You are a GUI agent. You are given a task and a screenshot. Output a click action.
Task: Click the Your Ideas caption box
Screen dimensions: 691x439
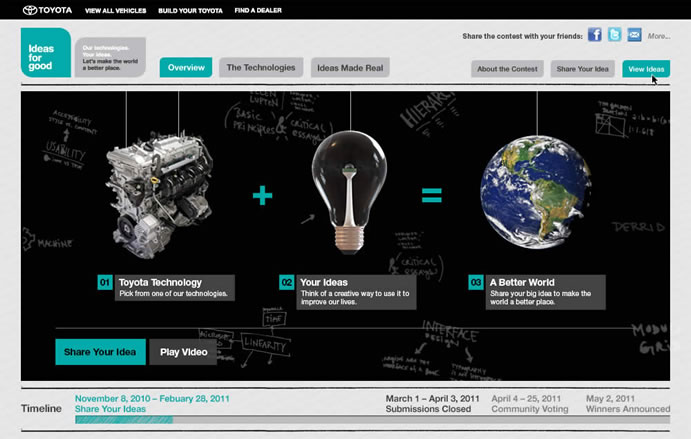pyautogui.click(x=357, y=292)
